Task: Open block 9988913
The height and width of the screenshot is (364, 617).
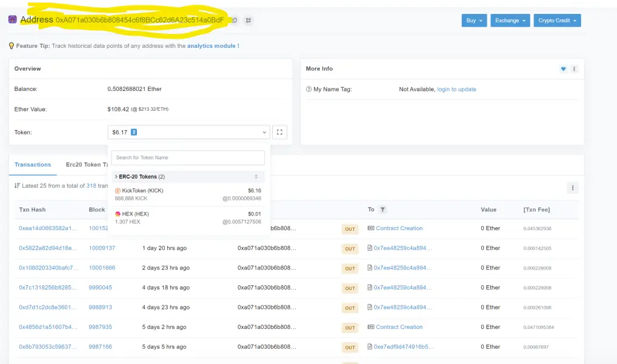Action: tap(101, 307)
